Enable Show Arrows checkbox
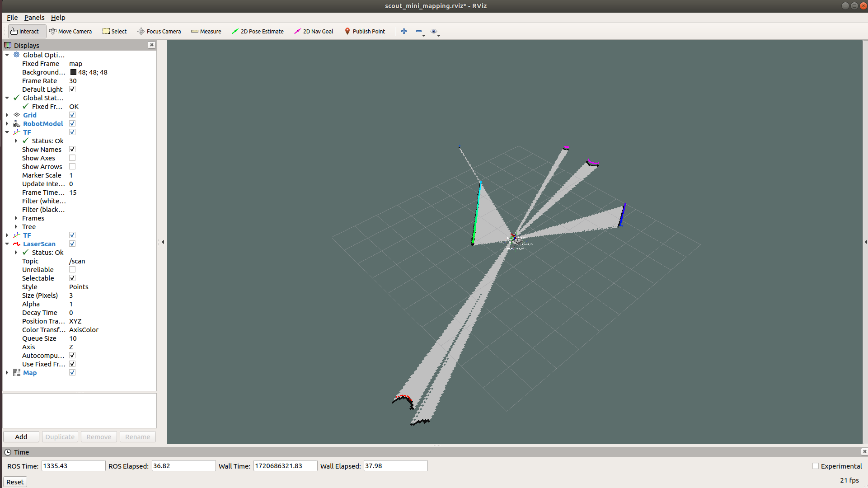Viewport: 868px width, 488px height. click(72, 166)
